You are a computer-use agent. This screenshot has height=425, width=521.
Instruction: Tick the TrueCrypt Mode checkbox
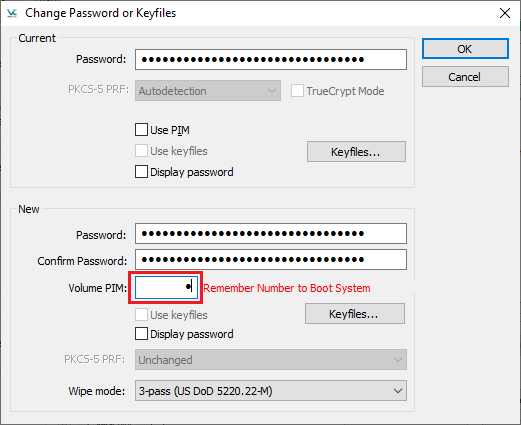point(297,91)
